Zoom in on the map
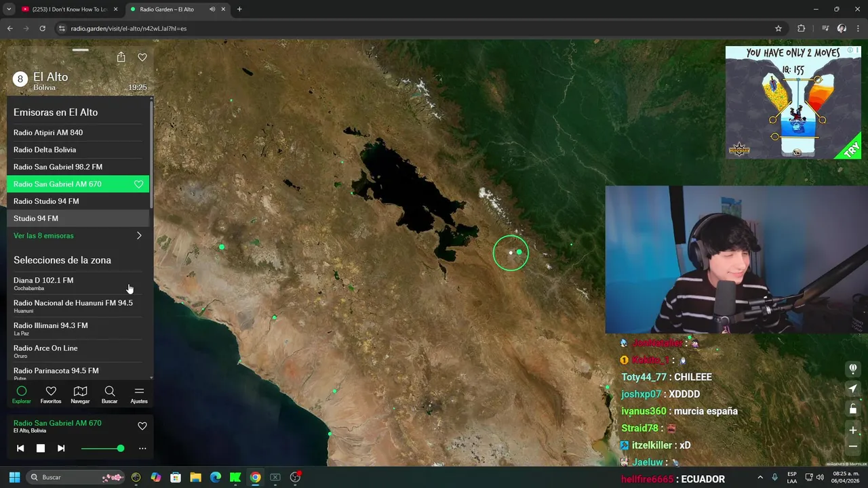The width and height of the screenshot is (868, 488). point(853,430)
